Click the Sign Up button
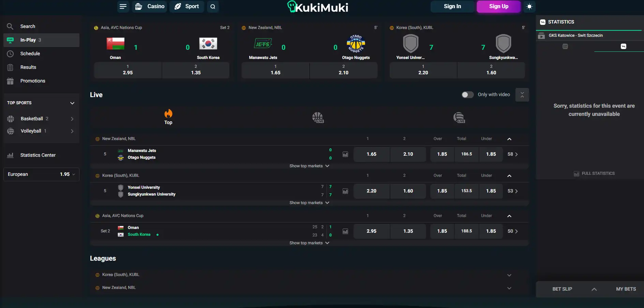Viewport: 644px width, 308px height. point(499,6)
